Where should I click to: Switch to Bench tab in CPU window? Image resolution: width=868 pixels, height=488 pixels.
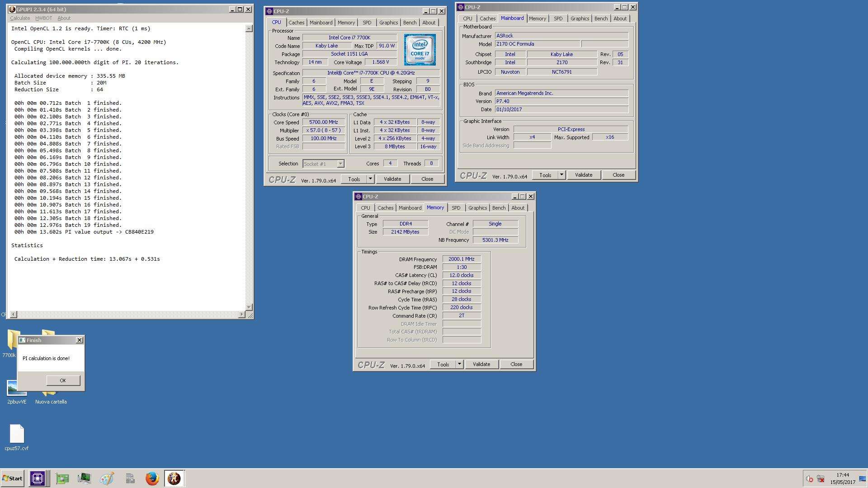[410, 23]
